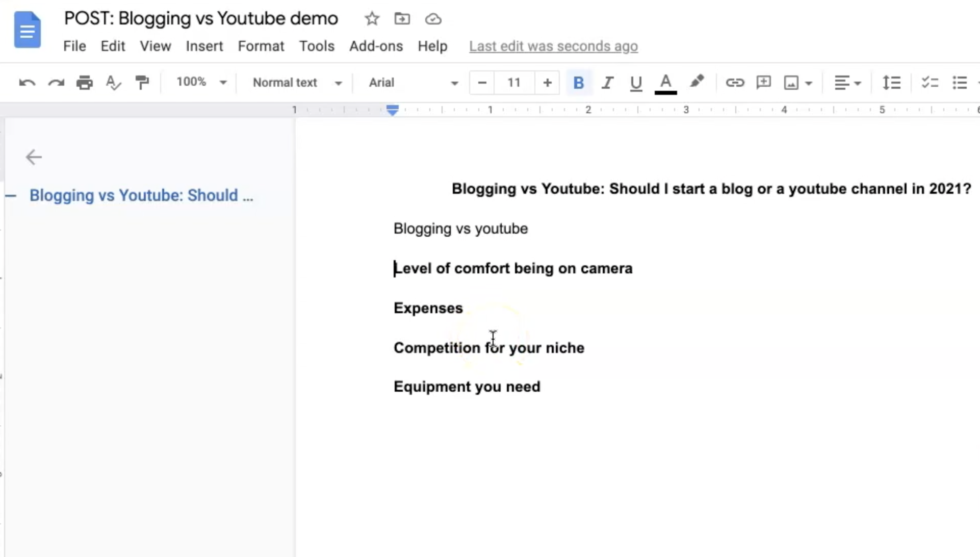The width and height of the screenshot is (980, 557).
Task: Click the font size field showing 11
Action: pyautogui.click(x=514, y=83)
